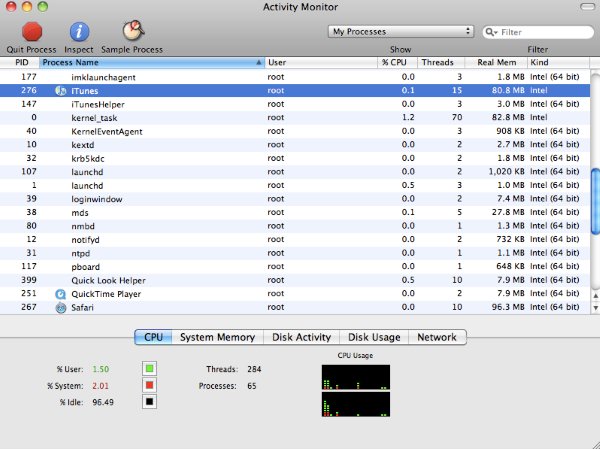Switch to the Network tab
600x449 pixels.
pos(437,337)
